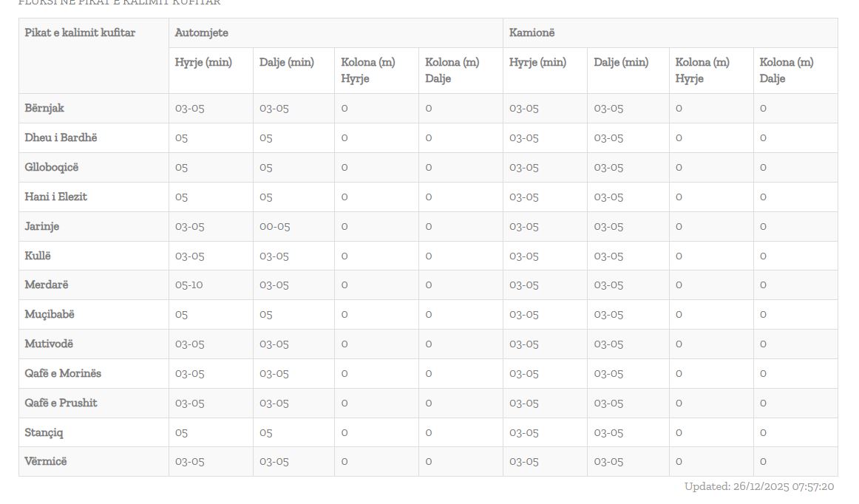Image resolution: width=859 pixels, height=504 pixels.
Task: Click the Automjete Hyrje (min) column header
Action: [203, 62]
